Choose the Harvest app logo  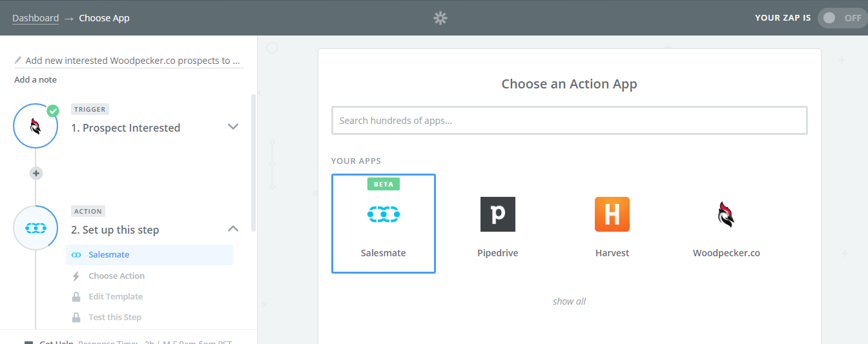tap(612, 214)
